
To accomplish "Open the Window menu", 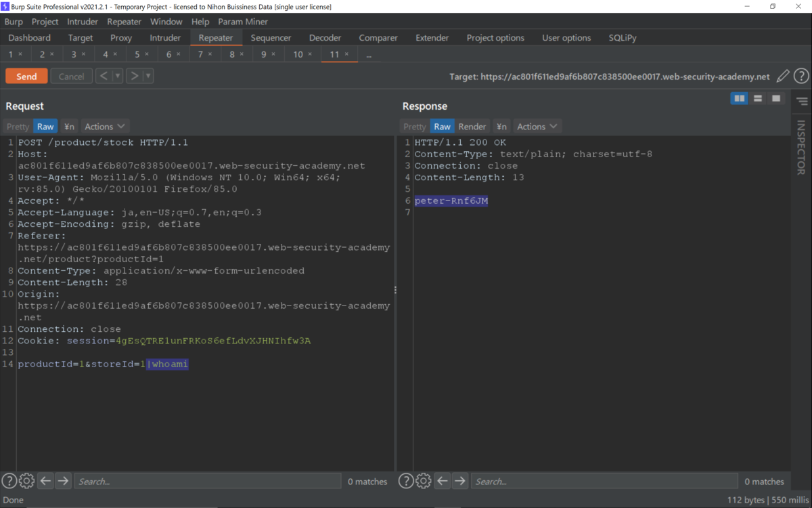I will [166, 22].
